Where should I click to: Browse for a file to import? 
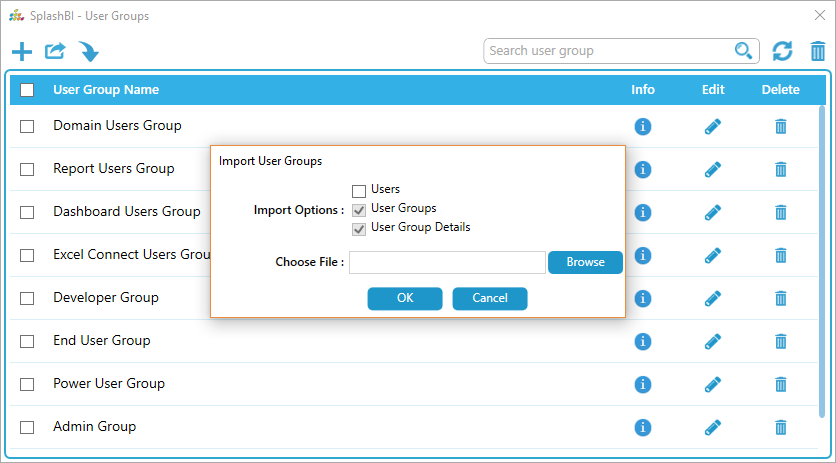click(585, 262)
